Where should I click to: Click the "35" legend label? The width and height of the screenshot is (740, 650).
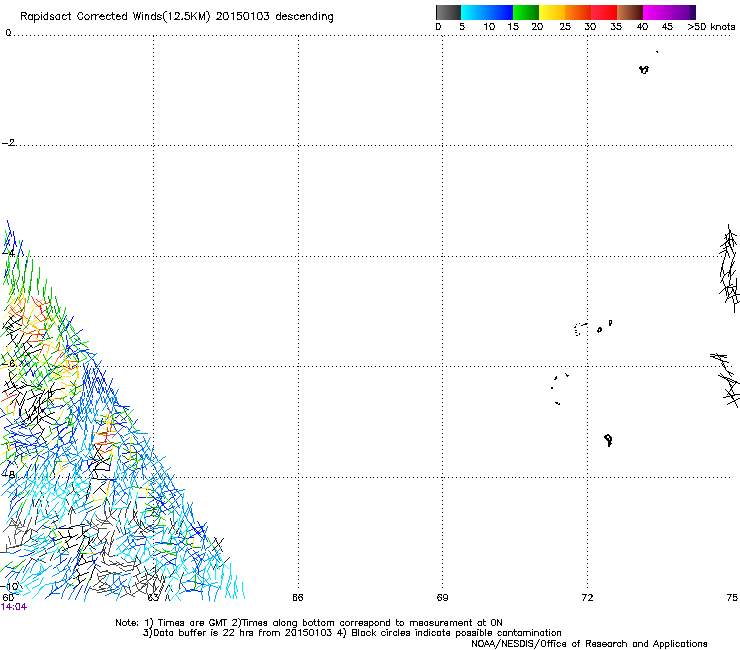coord(616,27)
